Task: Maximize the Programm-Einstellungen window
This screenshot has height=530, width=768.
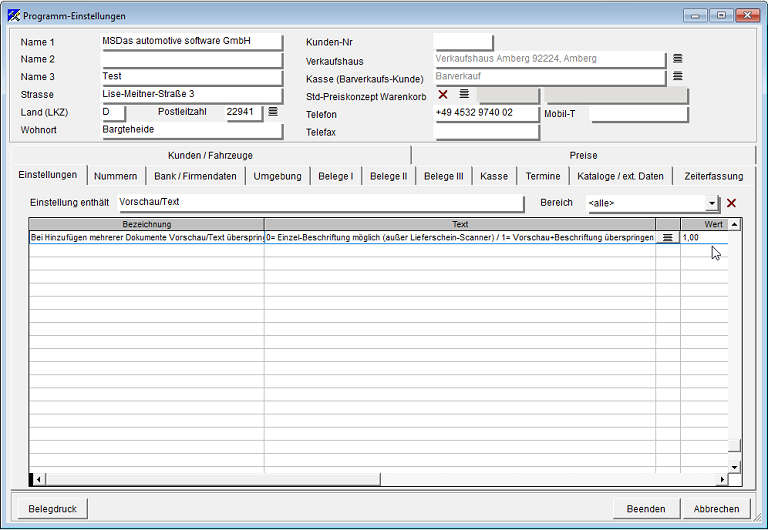Action: click(x=721, y=16)
